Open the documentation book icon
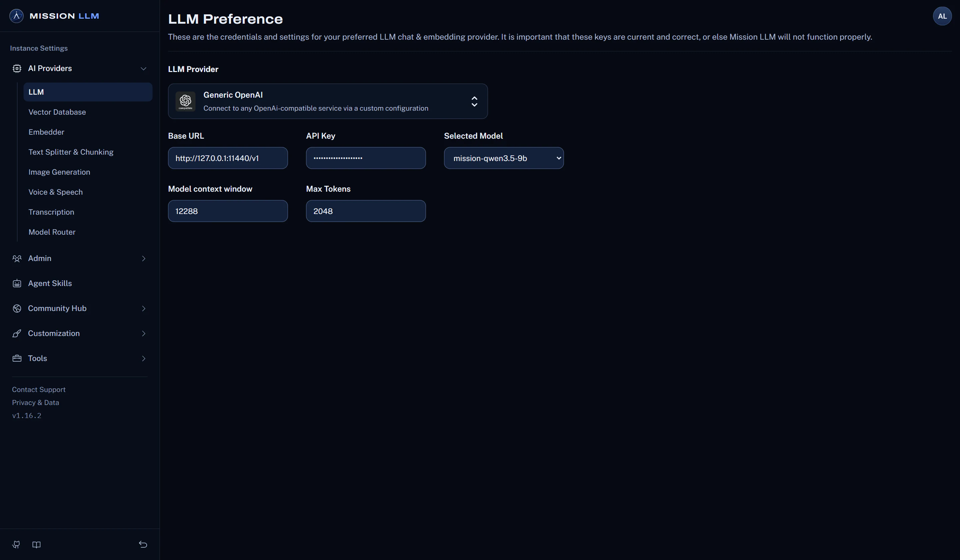 tap(37, 544)
